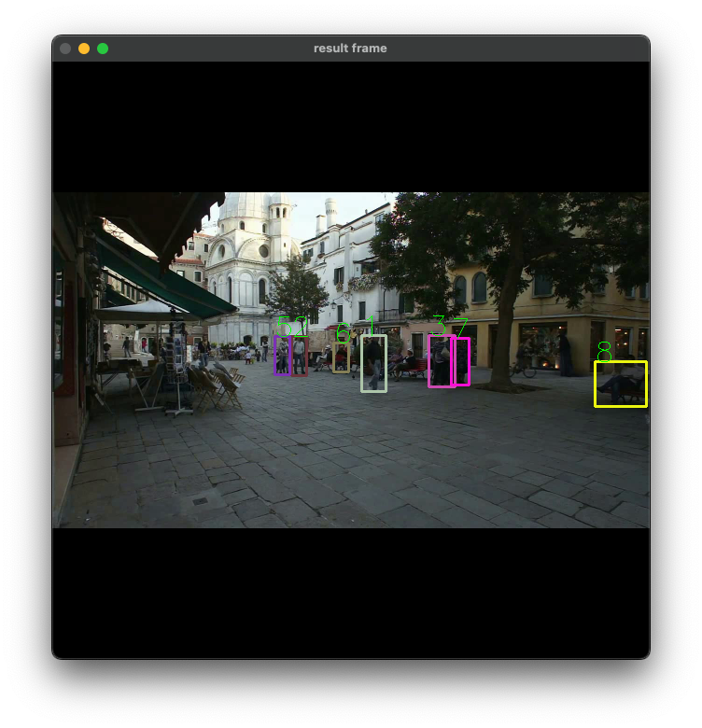Click the yellow bounding box of track 8

click(620, 384)
